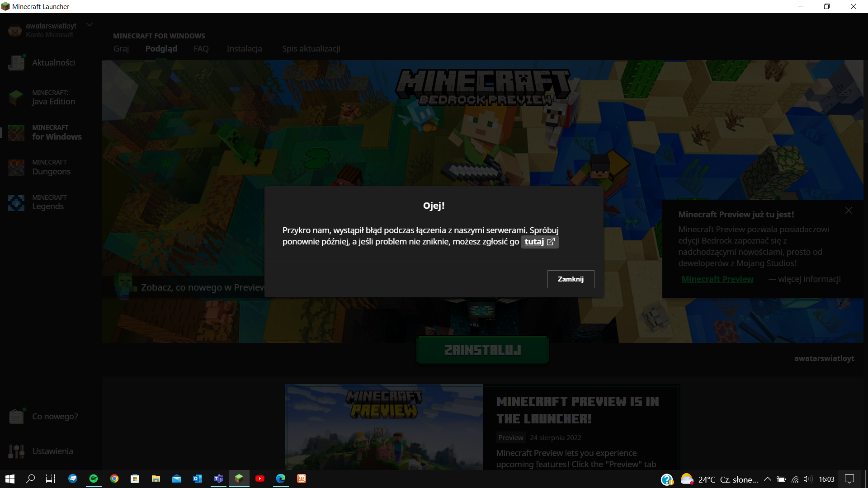Open the FAQ tab
868x488 pixels.
point(201,49)
